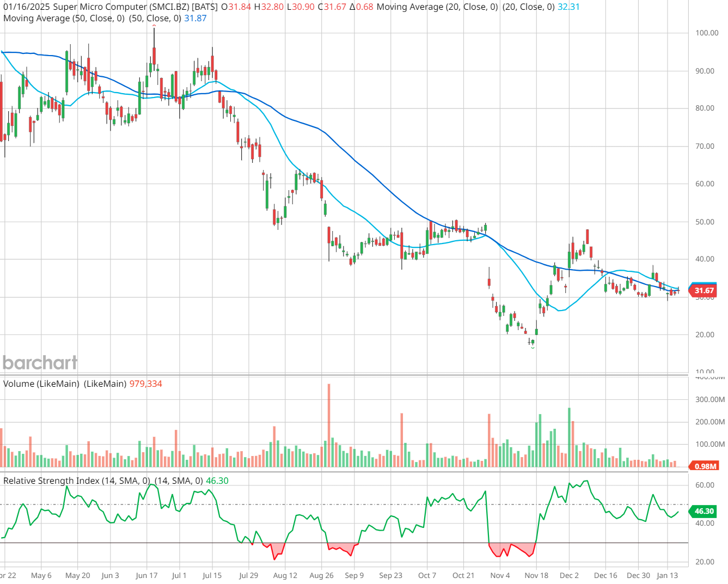Click the May 6 date axis label
The image size is (728, 584).
[41, 575]
